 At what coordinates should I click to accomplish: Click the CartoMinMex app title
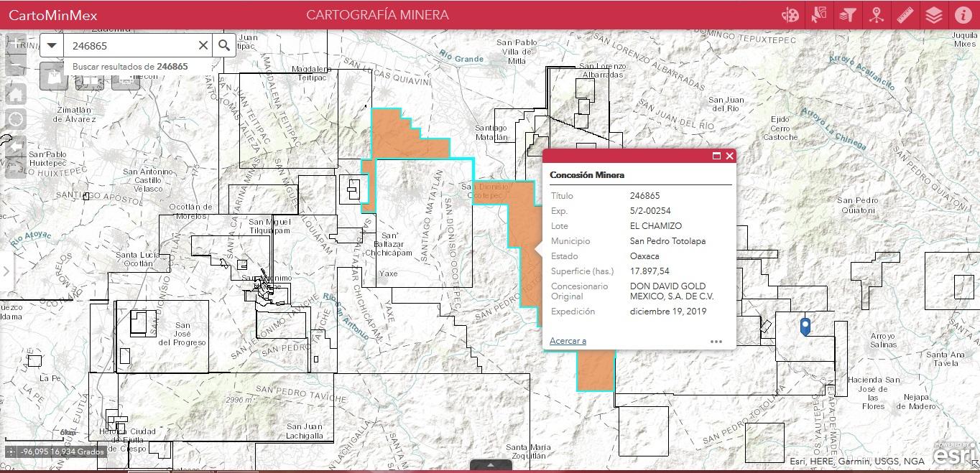[53, 15]
